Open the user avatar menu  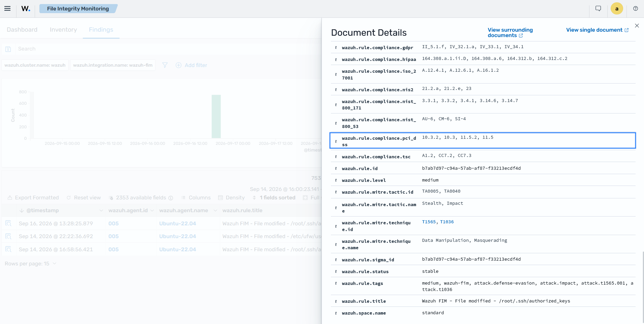pyautogui.click(x=617, y=9)
